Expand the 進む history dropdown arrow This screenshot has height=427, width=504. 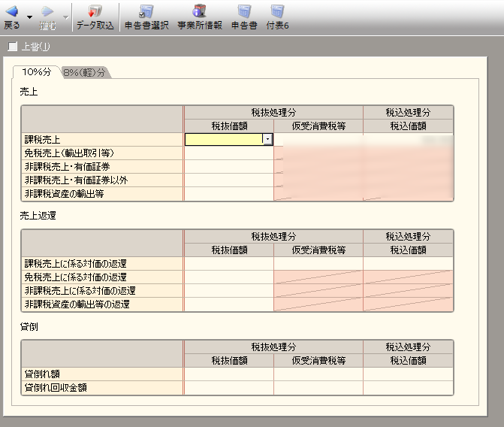pyautogui.click(x=65, y=16)
